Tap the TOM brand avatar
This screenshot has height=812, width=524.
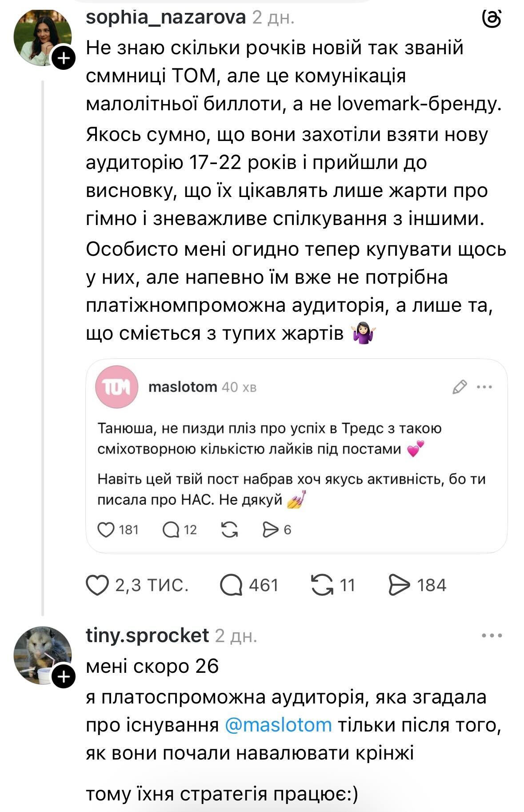(x=116, y=387)
